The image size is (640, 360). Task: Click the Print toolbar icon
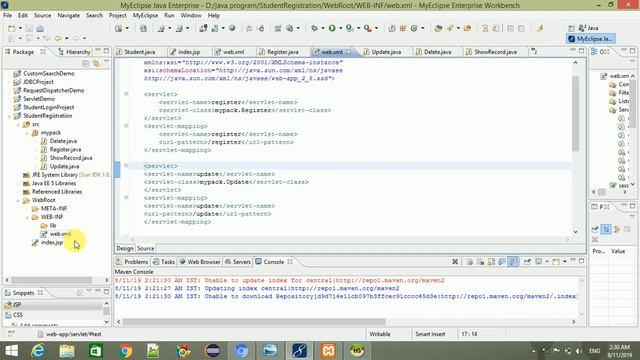[40, 29]
